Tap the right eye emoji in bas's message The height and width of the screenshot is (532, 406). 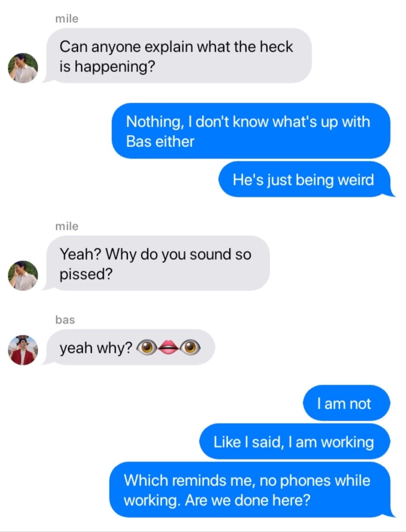190,347
